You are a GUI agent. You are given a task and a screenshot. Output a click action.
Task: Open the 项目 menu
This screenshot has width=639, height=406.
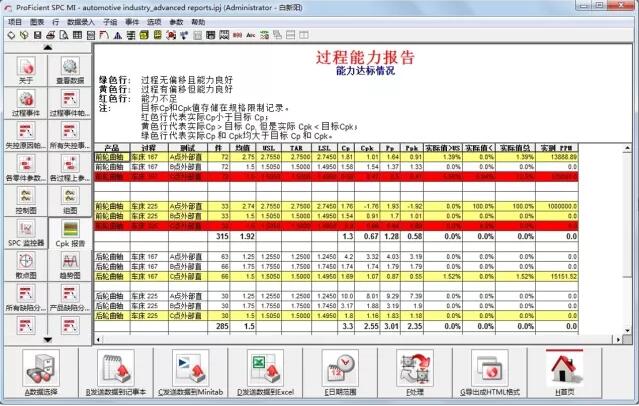click(x=15, y=22)
